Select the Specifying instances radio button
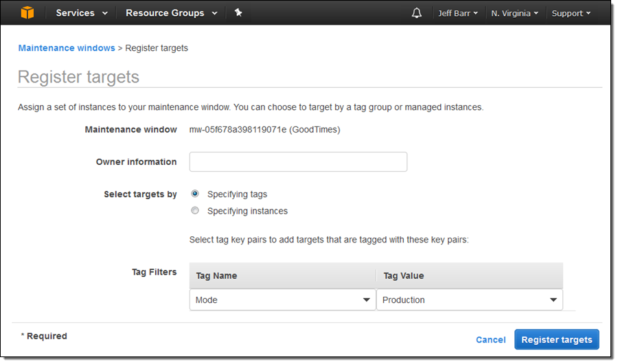 [195, 211]
